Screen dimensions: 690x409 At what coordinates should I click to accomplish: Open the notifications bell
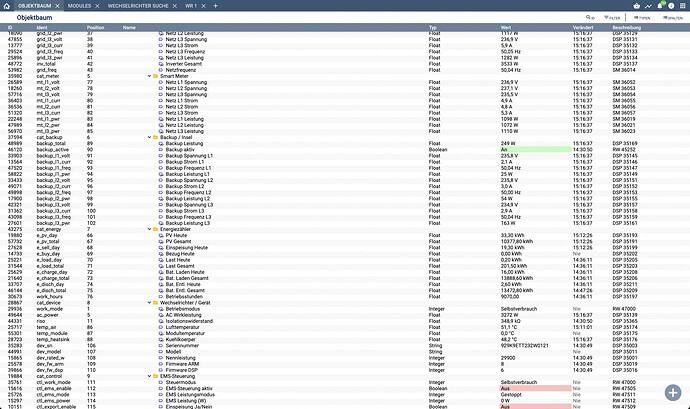coord(660,6)
